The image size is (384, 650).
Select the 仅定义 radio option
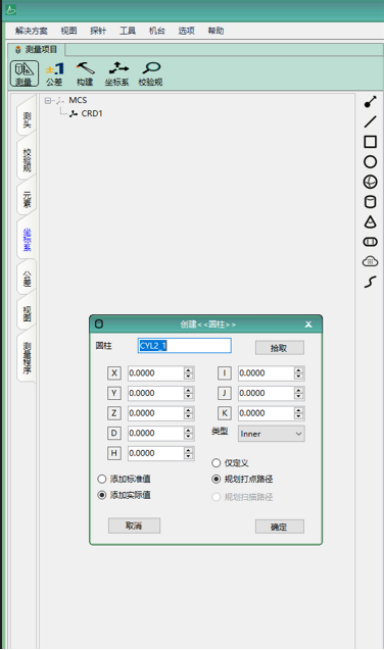[216, 463]
